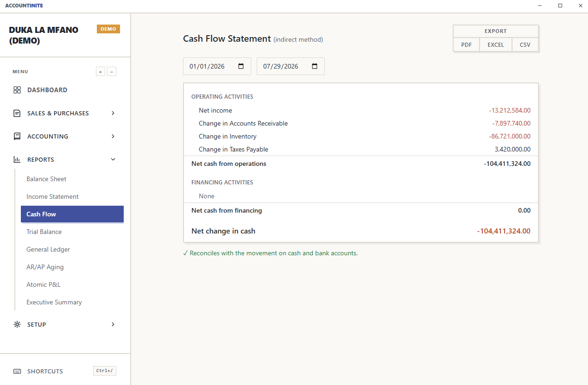Viewport: 588px width, 385px height.
Task: Open the Atomic P&L report
Action: (x=72, y=284)
